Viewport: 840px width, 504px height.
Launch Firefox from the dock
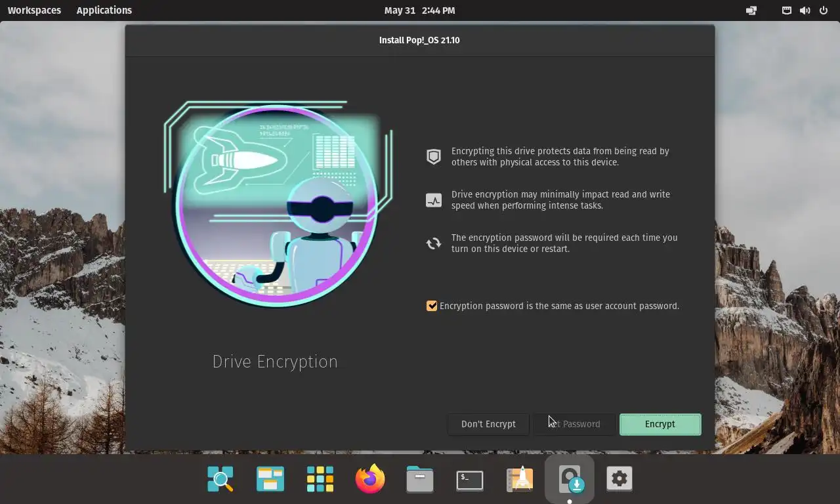point(370,479)
